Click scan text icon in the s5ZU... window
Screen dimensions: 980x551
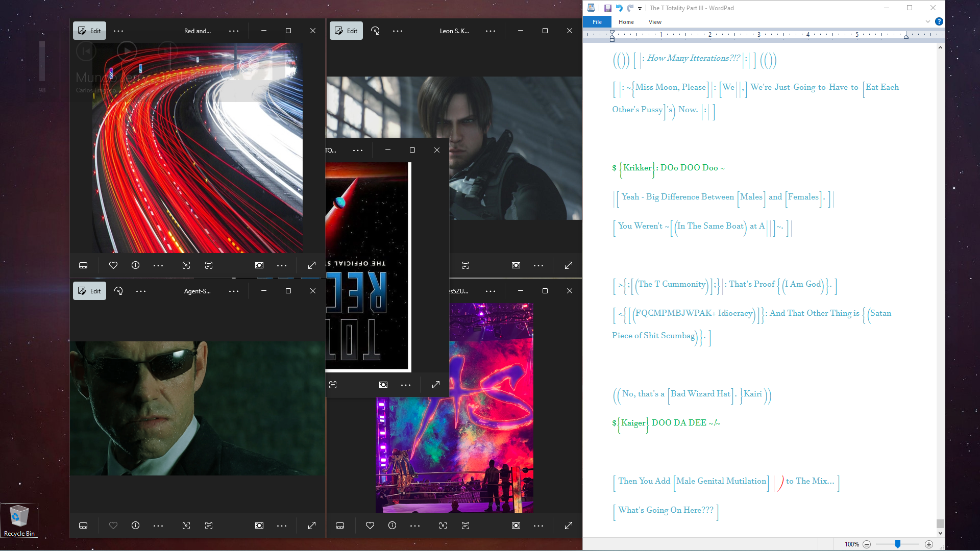465,525
